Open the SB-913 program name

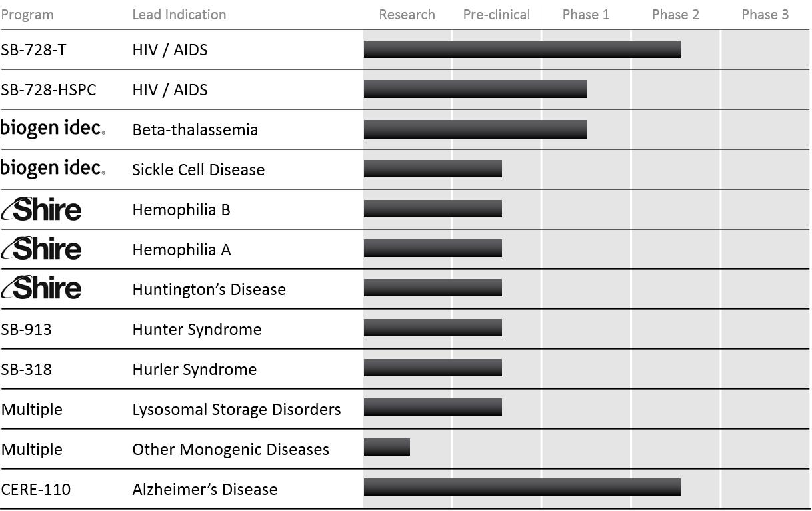pyautogui.click(x=27, y=330)
